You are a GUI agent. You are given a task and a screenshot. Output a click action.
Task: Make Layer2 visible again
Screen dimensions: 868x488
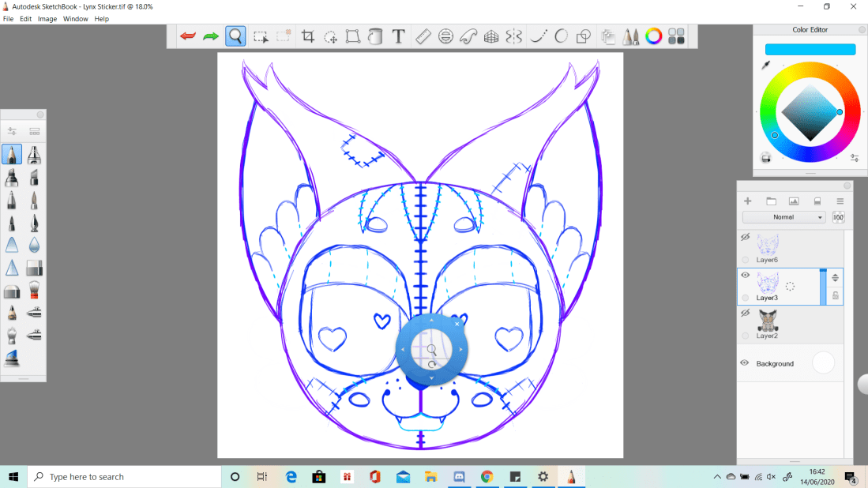coord(744,313)
